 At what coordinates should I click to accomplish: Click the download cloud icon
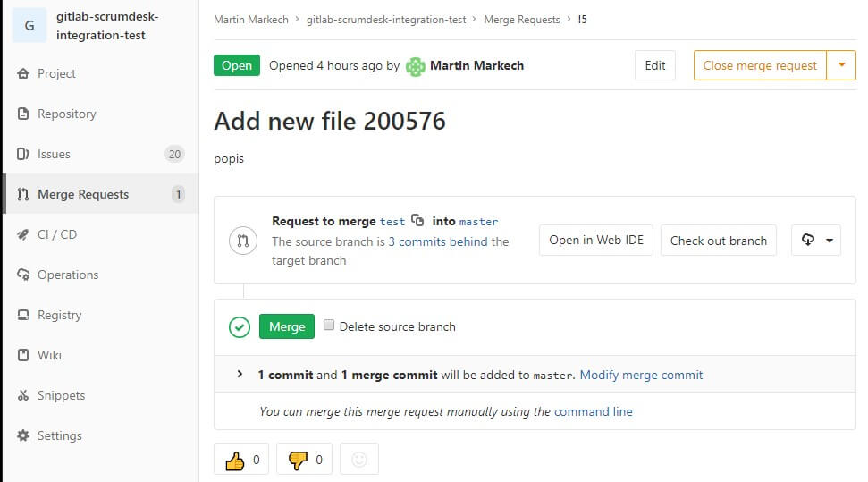coord(808,240)
